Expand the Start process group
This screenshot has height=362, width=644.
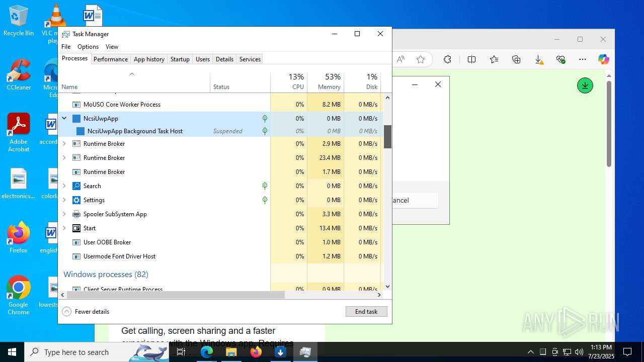point(64,228)
